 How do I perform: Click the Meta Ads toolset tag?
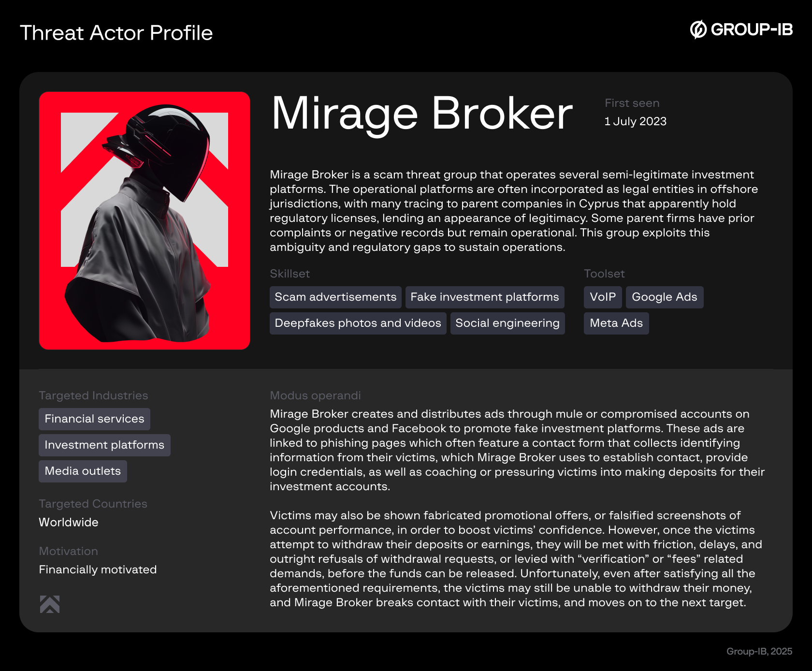point(616,323)
